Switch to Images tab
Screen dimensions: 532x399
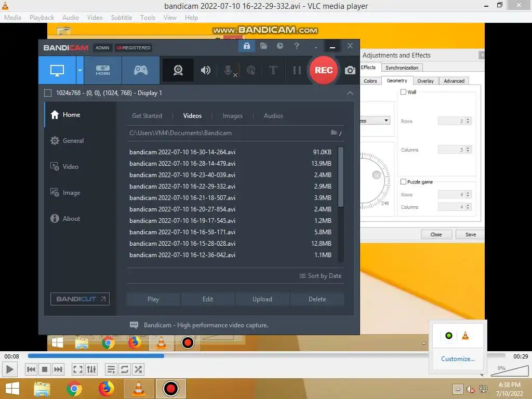(233, 116)
